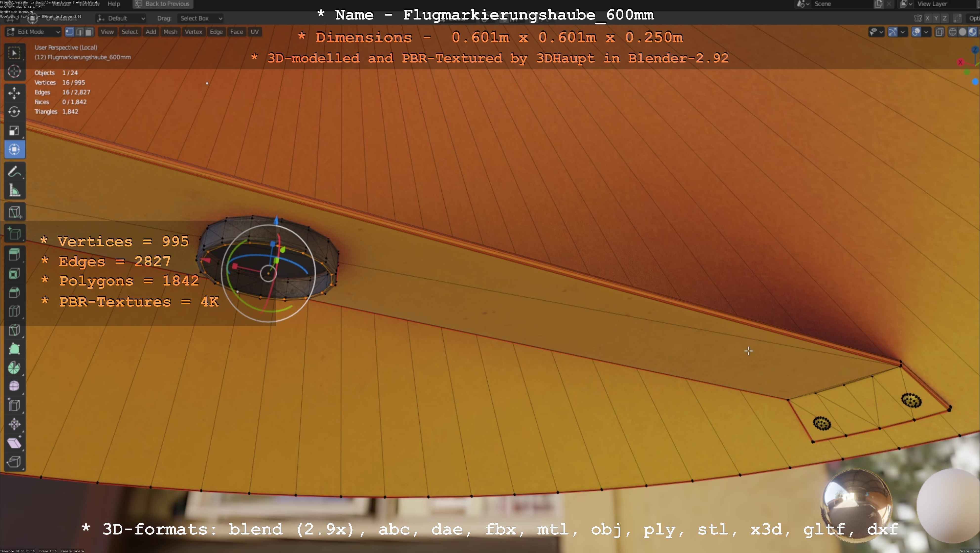Image resolution: width=980 pixels, height=553 pixels.
Task: Toggle Auto Merge vertices
Action: pos(958,18)
